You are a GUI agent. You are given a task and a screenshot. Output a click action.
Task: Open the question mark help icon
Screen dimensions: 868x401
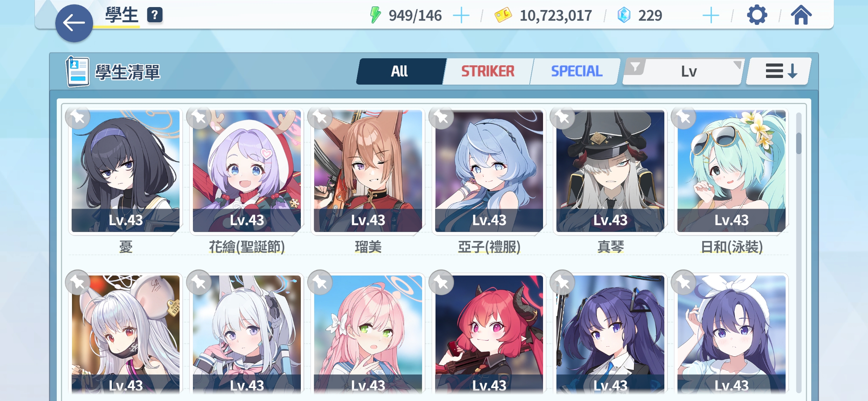tap(155, 15)
